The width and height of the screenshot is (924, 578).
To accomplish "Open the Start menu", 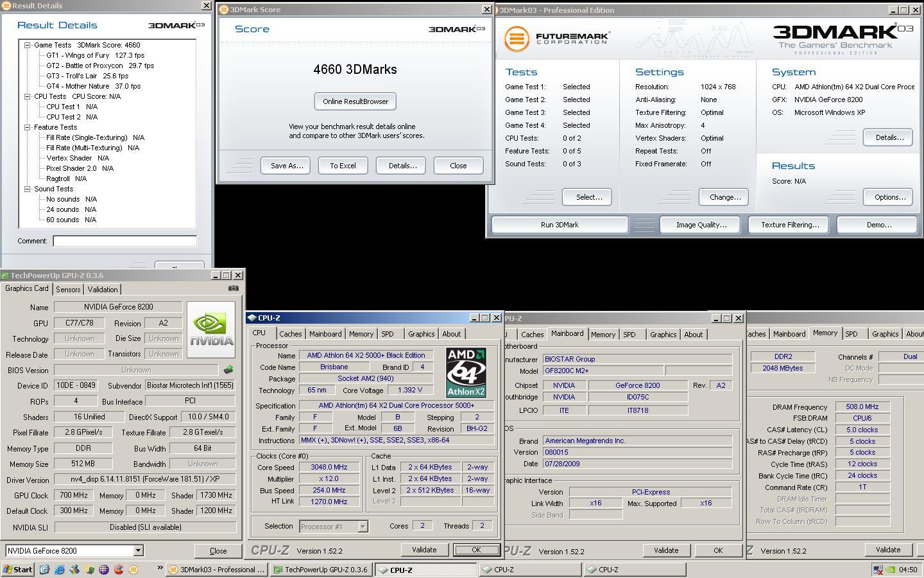I will 19,569.
